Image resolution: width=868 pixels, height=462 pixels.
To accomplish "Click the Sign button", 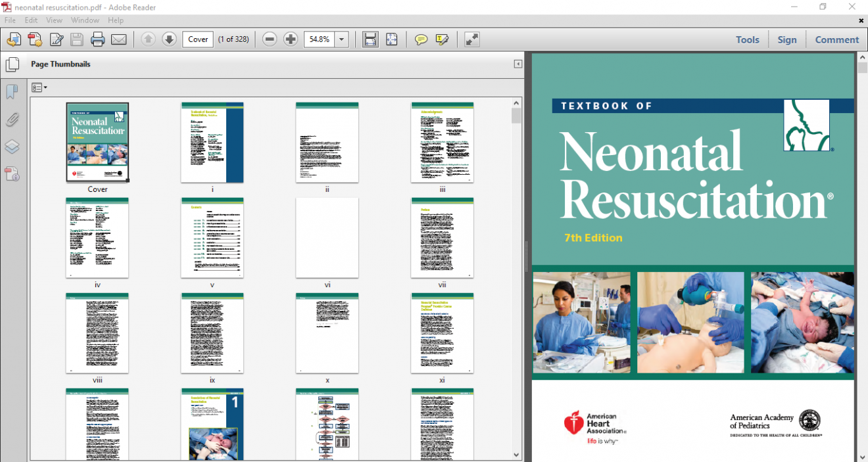I will pos(787,39).
